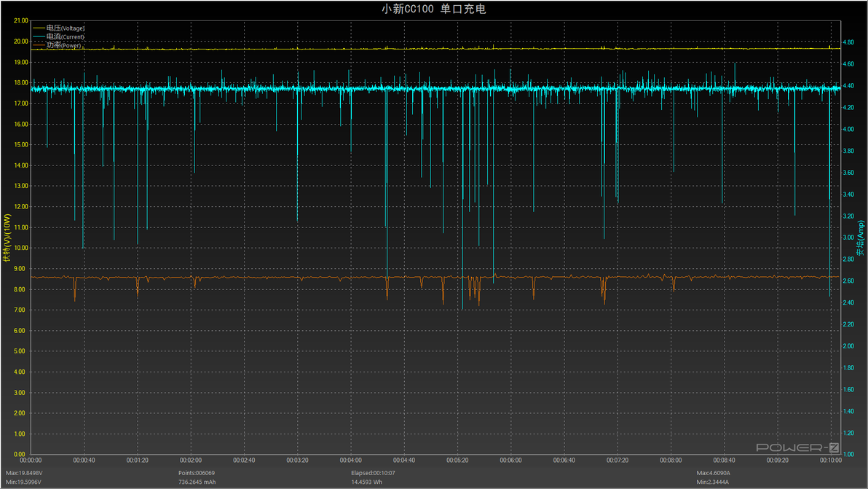Click the chart title 小新CC100 单口充电

click(x=433, y=9)
